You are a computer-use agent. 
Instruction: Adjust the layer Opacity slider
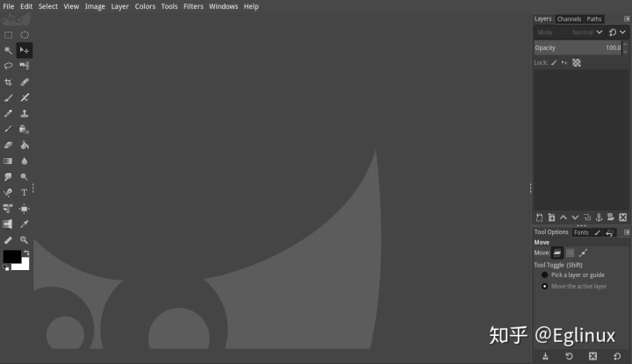click(x=578, y=48)
